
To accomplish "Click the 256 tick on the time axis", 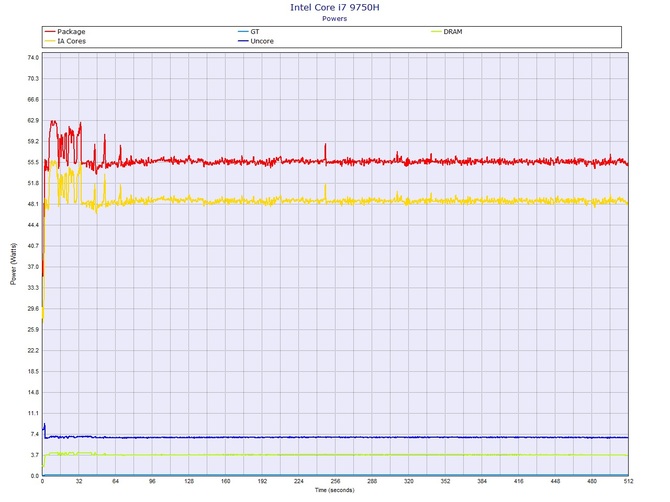I will coord(335,481).
